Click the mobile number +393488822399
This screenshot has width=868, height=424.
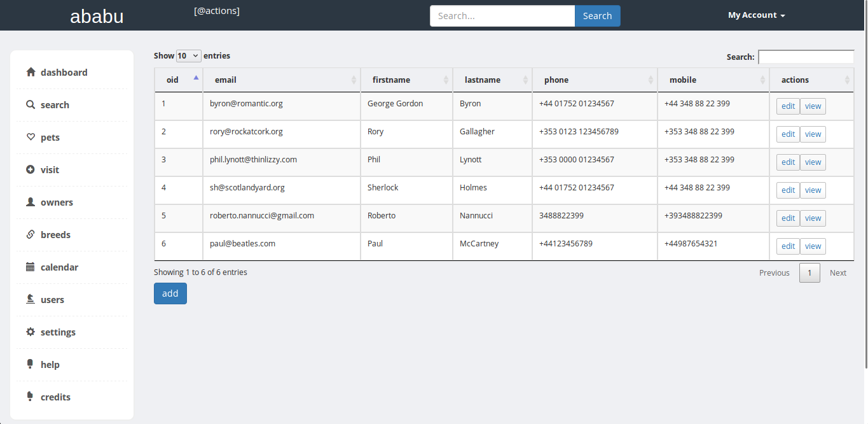pos(693,215)
